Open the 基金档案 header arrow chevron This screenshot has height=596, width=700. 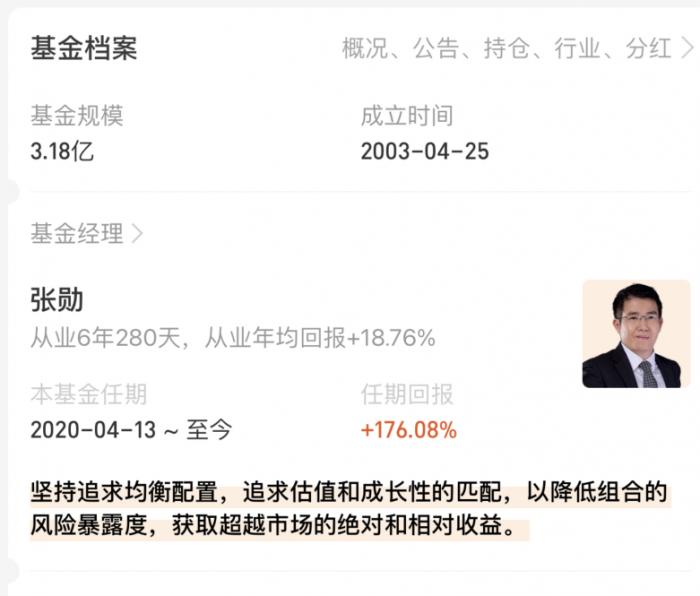688,48
